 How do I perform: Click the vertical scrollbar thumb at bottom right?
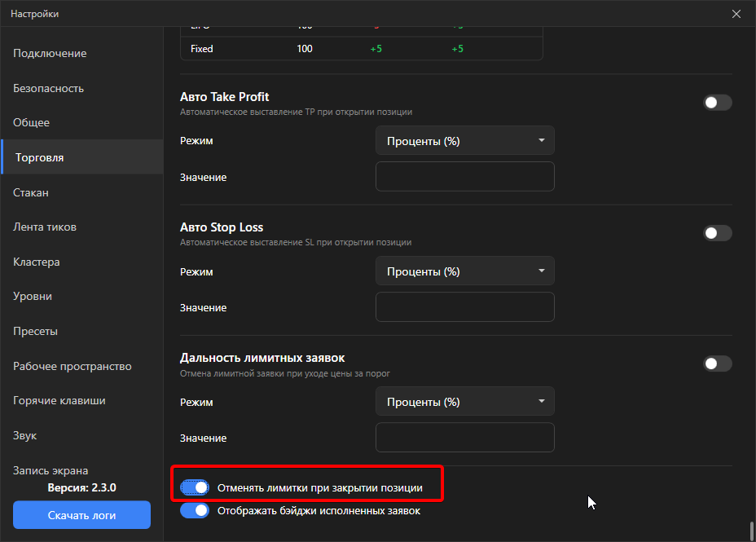point(752,531)
